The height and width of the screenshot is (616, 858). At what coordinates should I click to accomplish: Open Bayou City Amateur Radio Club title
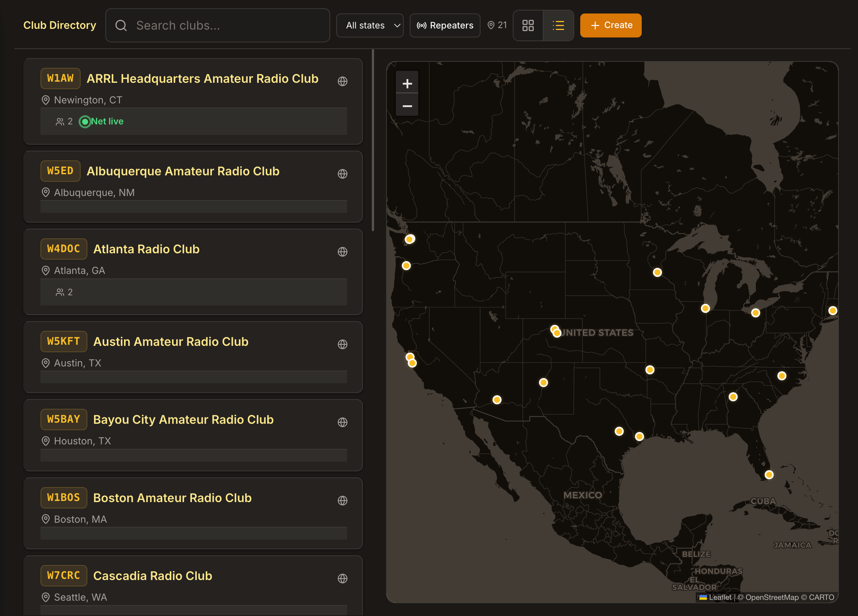tap(183, 420)
